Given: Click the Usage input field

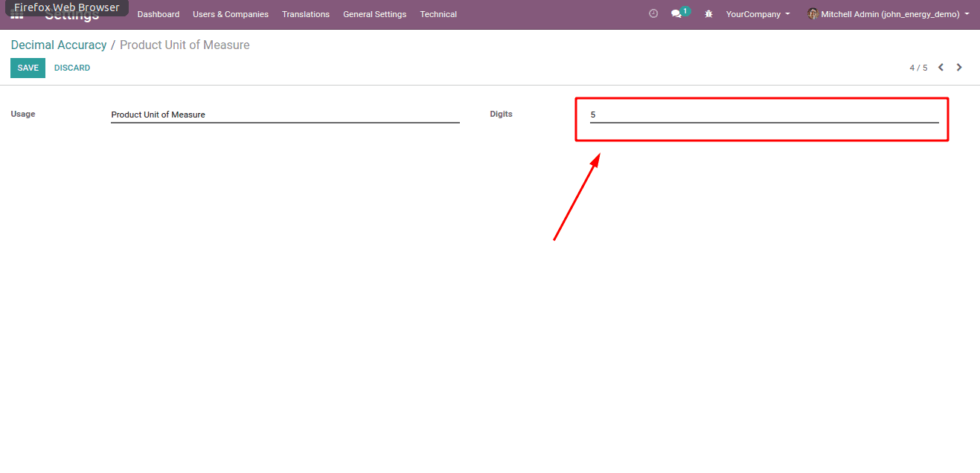Looking at the screenshot, I should click(285, 115).
